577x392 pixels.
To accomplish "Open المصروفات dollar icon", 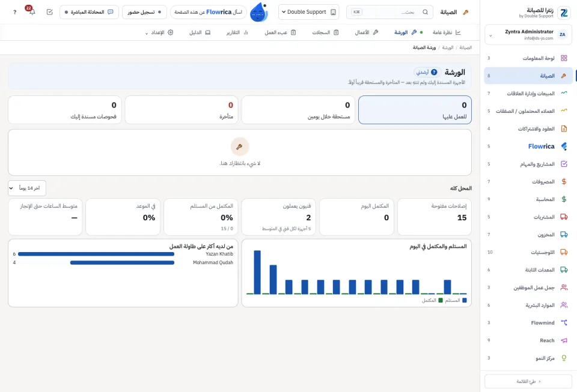I will (564, 181).
